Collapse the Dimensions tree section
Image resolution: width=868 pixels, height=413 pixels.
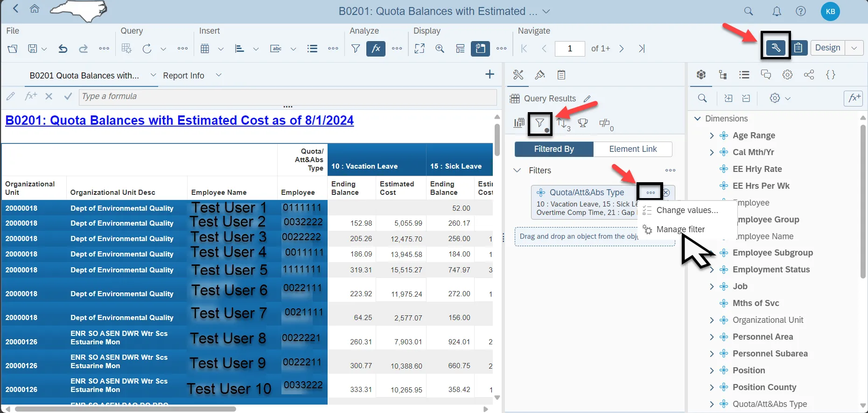(x=698, y=119)
